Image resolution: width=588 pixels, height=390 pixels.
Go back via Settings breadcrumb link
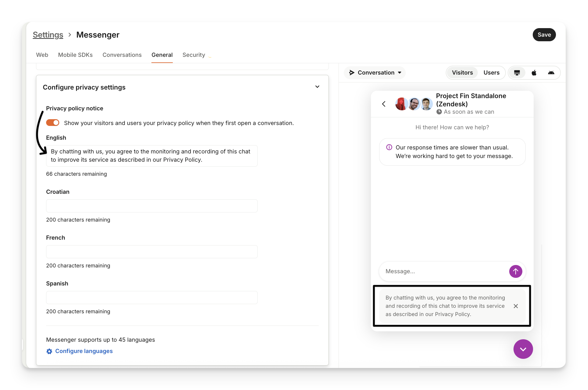tap(48, 35)
